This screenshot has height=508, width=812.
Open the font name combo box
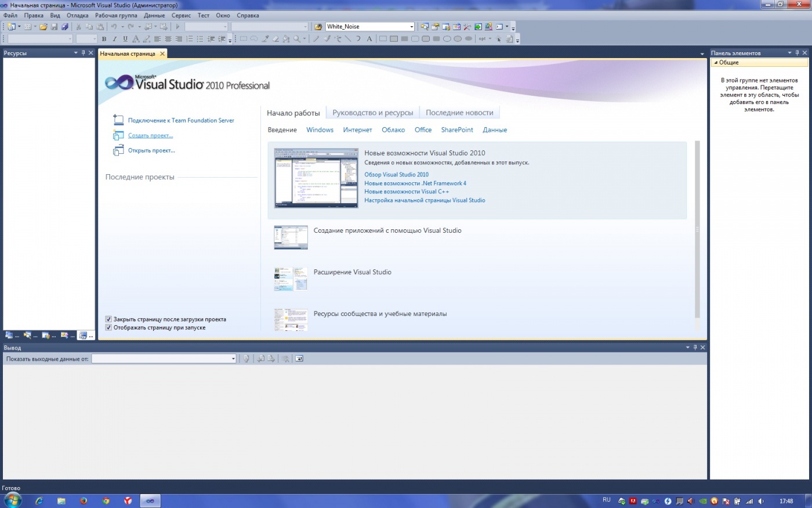click(x=40, y=39)
